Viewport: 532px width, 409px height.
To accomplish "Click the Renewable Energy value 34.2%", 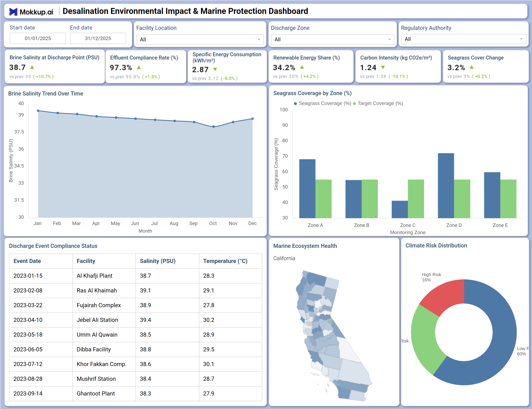I will (x=284, y=67).
